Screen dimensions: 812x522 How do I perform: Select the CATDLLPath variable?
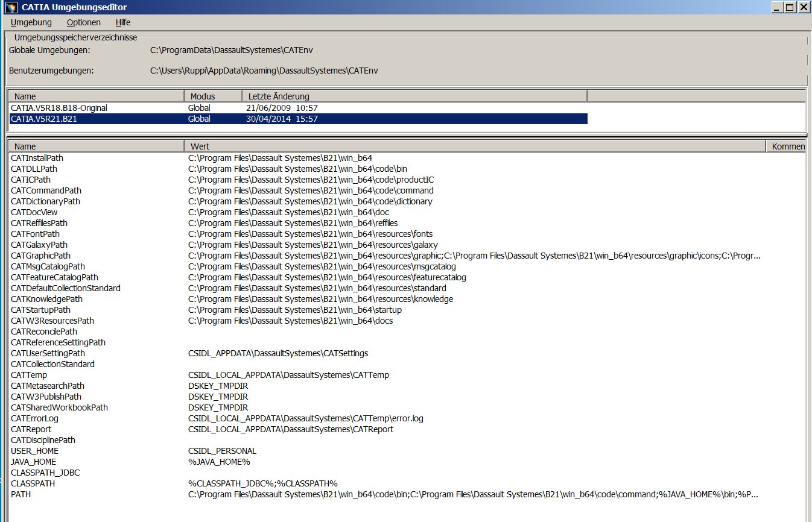tap(34, 169)
